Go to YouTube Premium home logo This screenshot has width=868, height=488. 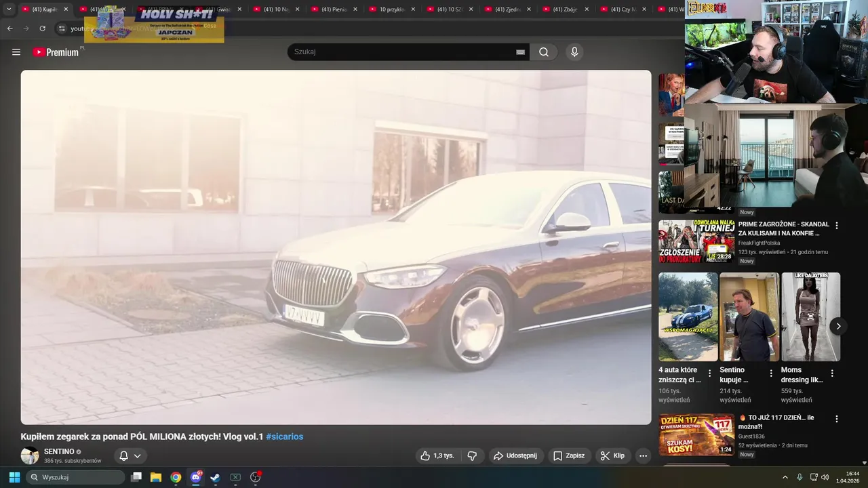(x=56, y=52)
